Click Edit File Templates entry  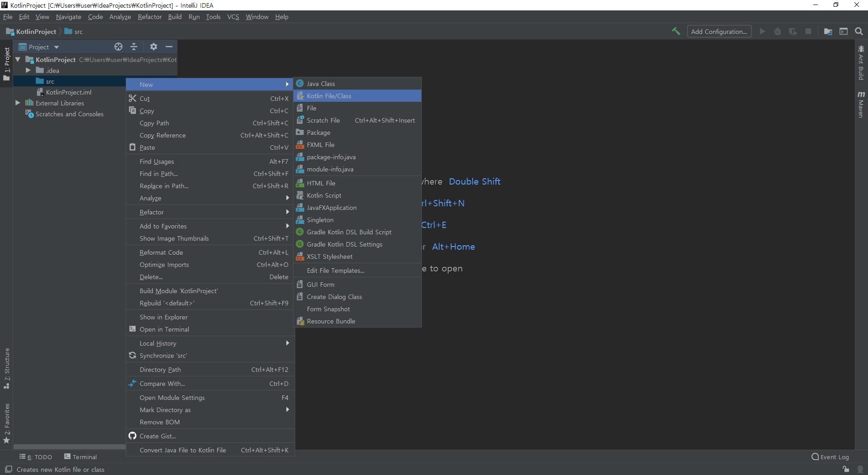point(357,271)
